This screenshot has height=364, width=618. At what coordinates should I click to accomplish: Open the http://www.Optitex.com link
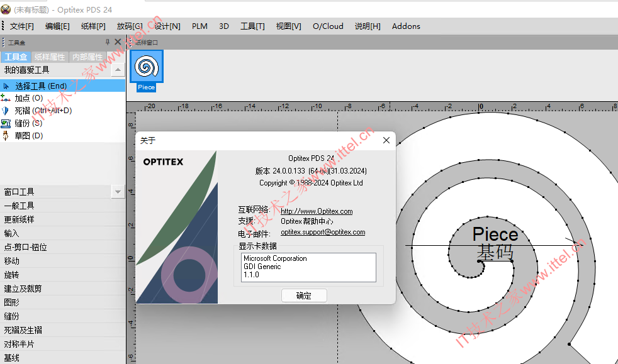[317, 211]
